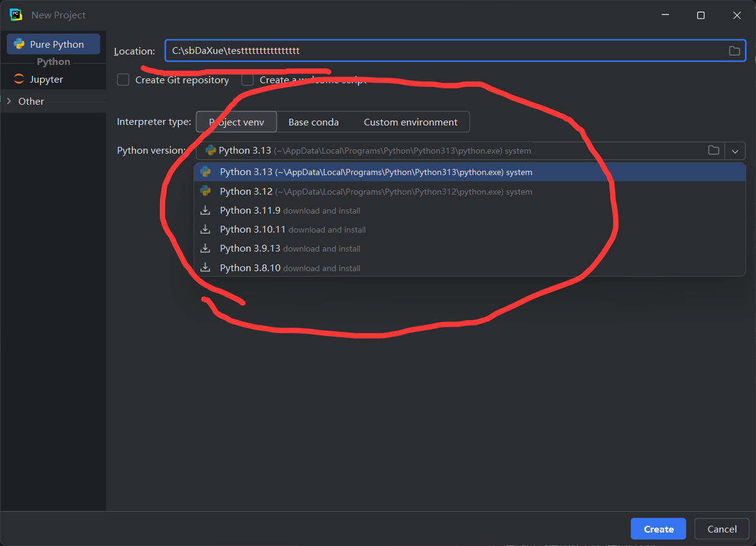
Task: Choose Custom environment interpreter type
Action: tap(410, 122)
